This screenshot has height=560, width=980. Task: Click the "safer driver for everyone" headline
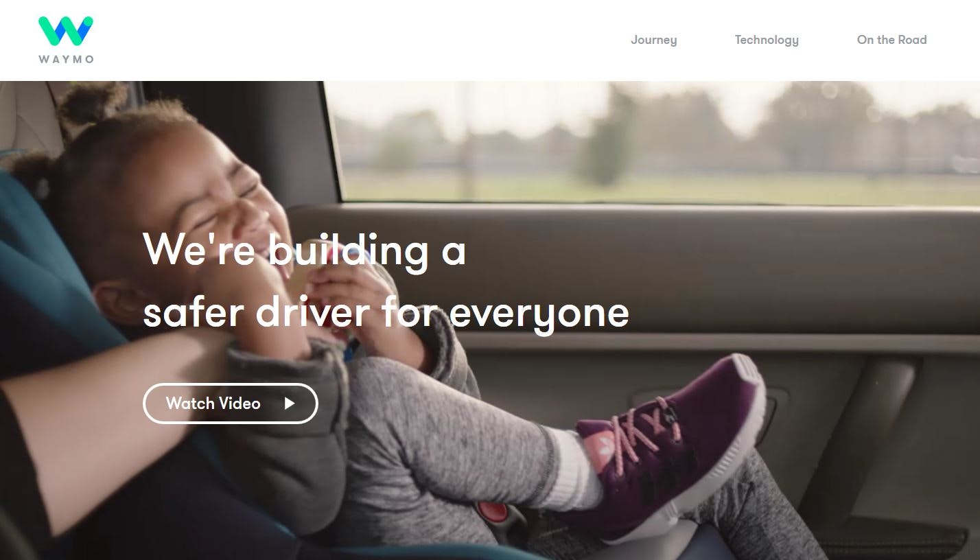coord(386,312)
